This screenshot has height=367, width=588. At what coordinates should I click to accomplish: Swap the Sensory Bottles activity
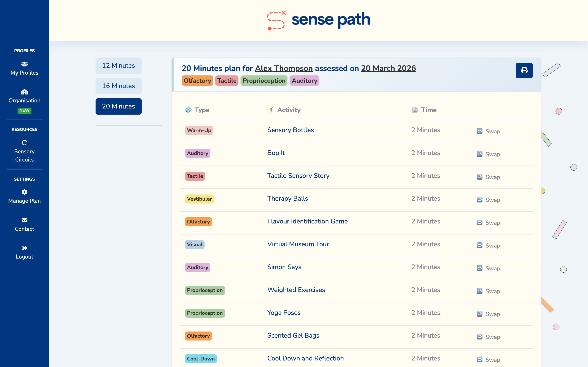point(488,131)
